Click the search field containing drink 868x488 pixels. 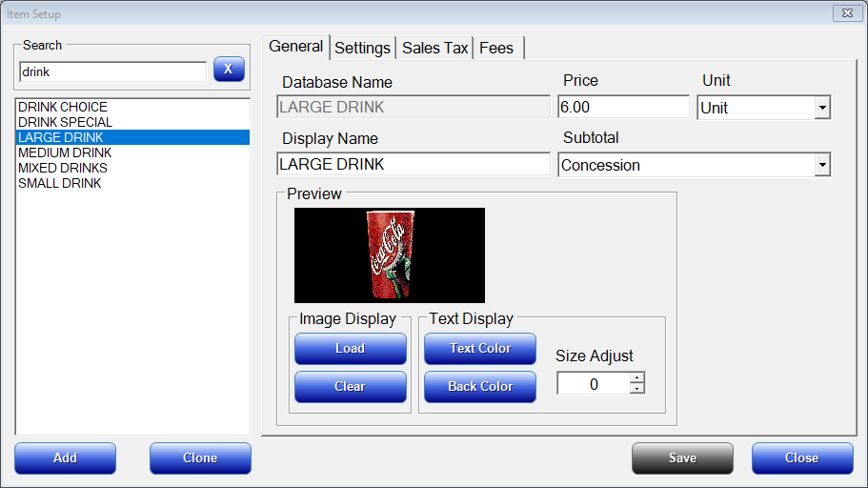[x=113, y=72]
